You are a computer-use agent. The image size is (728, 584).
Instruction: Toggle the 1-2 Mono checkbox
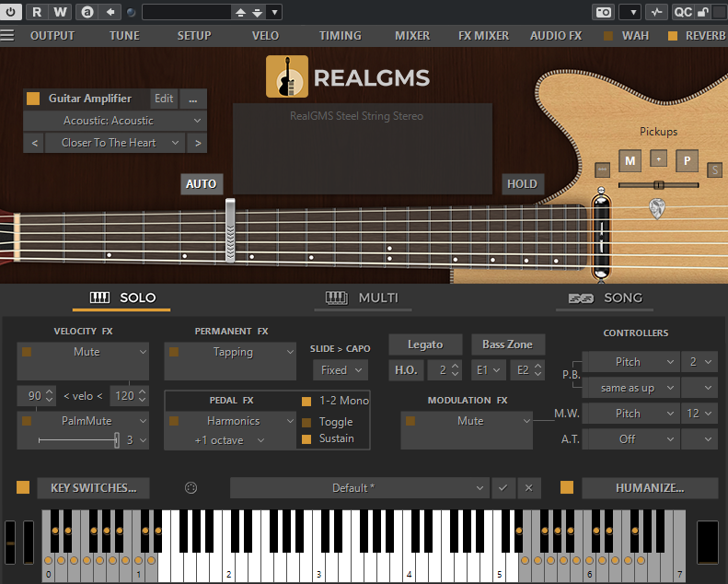(x=306, y=402)
